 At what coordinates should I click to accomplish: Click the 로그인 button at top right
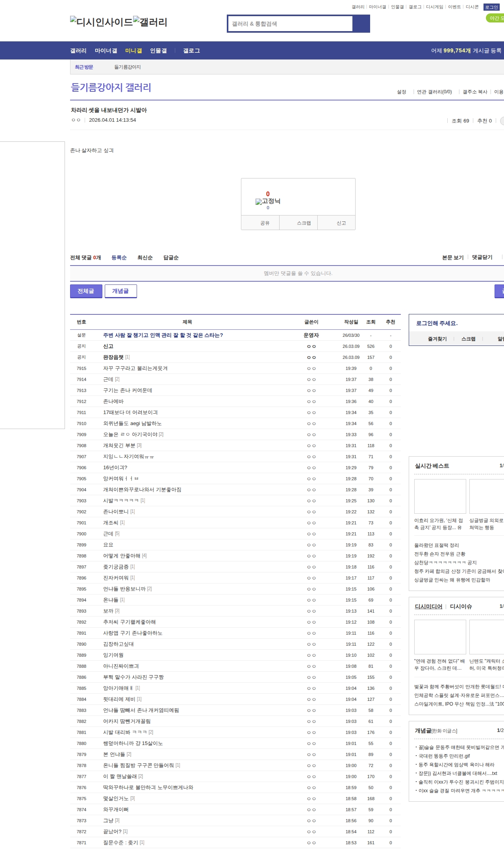491,7
